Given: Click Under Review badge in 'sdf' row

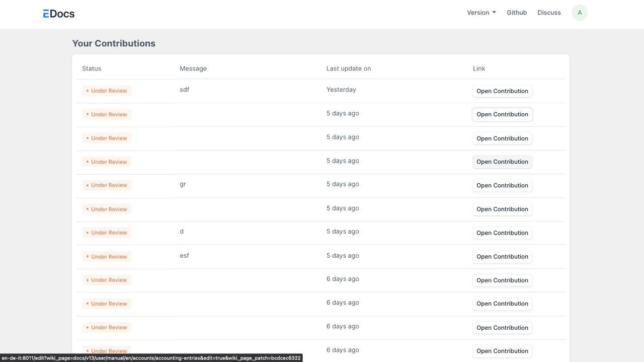Looking at the screenshot, I should tap(107, 91).
